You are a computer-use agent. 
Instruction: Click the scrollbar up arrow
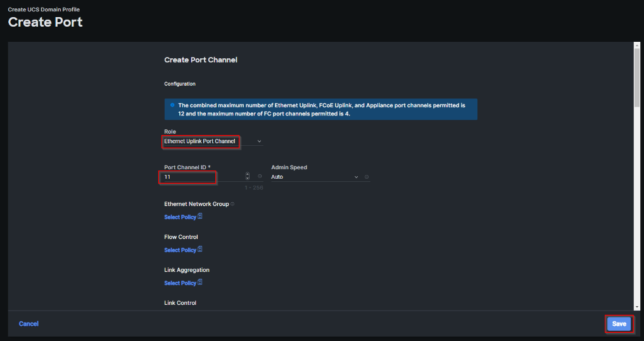636,46
